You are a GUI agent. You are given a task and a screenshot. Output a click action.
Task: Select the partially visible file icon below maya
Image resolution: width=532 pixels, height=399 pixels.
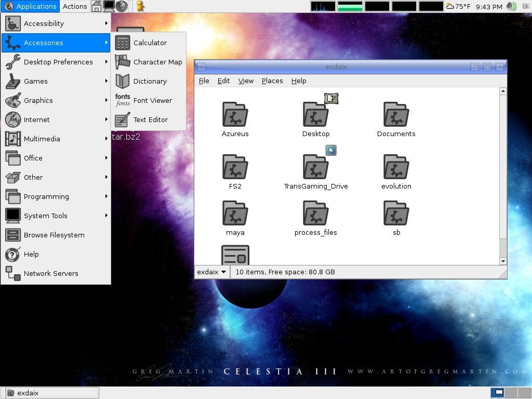point(235,255)
